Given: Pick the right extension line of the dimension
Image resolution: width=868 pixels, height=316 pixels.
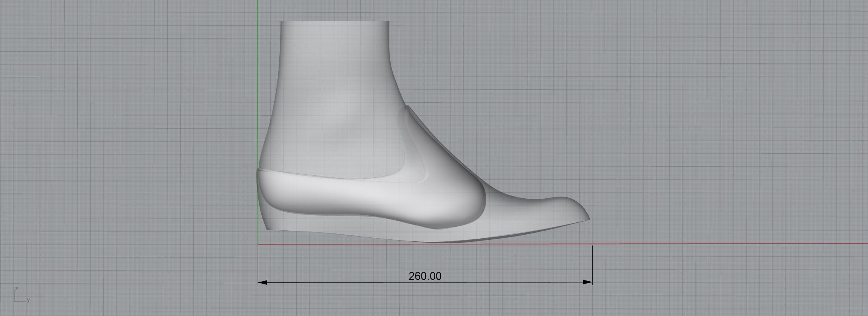Looking at the screenshot, I should click(592, 265).
